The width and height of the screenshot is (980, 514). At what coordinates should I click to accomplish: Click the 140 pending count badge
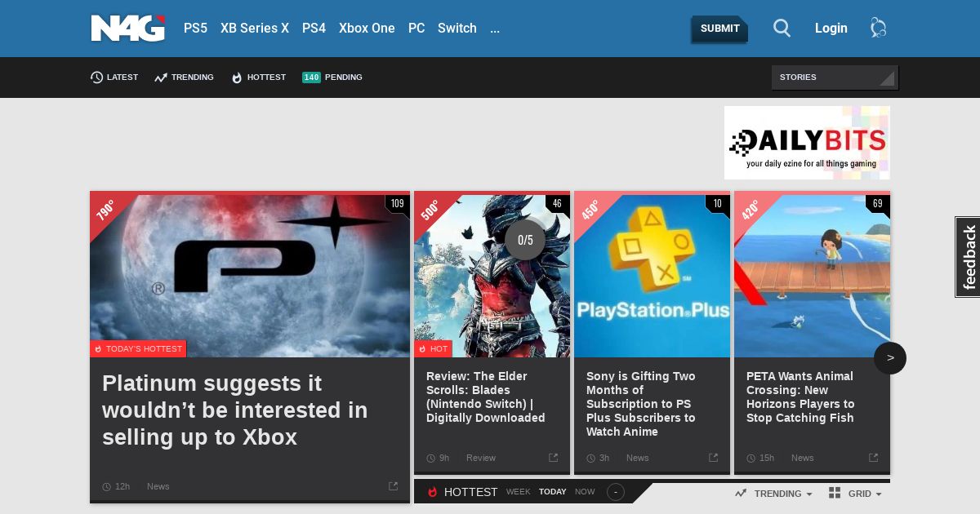[311, 78]
